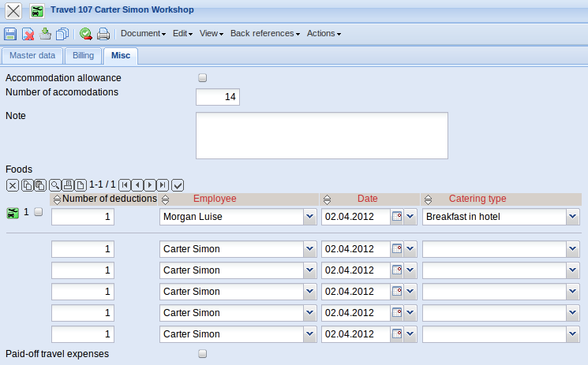Viewport: 588px width, 365px height.
Task: Open the Back references menu
Action: coord(264,34)
